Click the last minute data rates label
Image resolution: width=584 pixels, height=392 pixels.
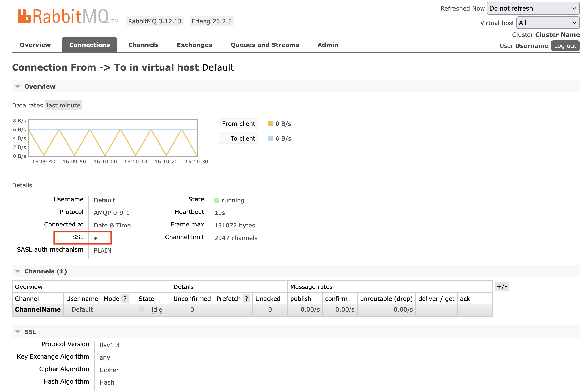(x=63, y=105)
